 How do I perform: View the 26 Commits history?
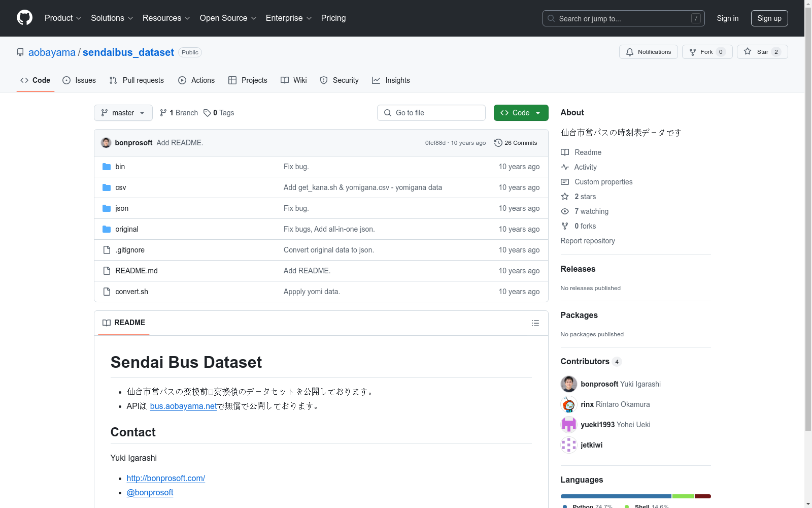(x=516, y=143)
